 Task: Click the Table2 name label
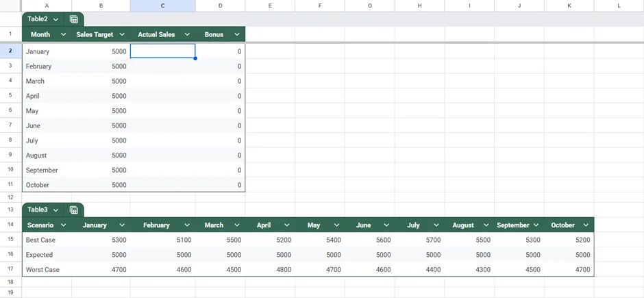pos(38,19)
